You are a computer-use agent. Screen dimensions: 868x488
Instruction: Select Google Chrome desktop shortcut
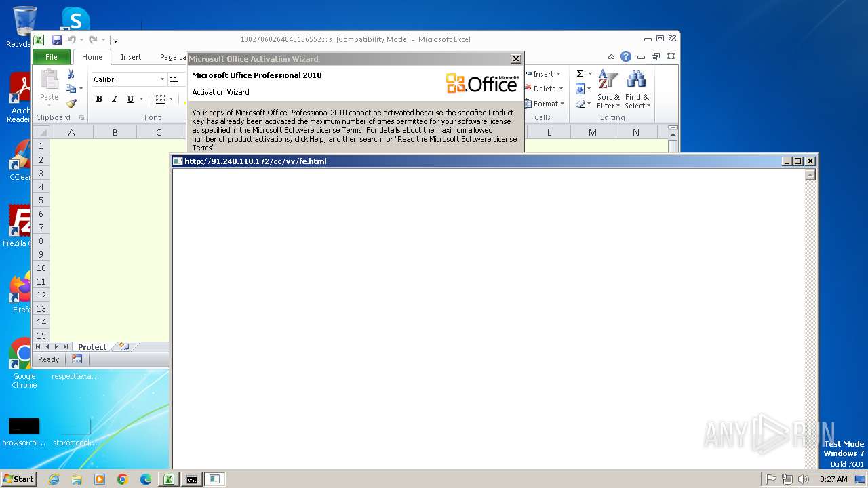point(24,363)
